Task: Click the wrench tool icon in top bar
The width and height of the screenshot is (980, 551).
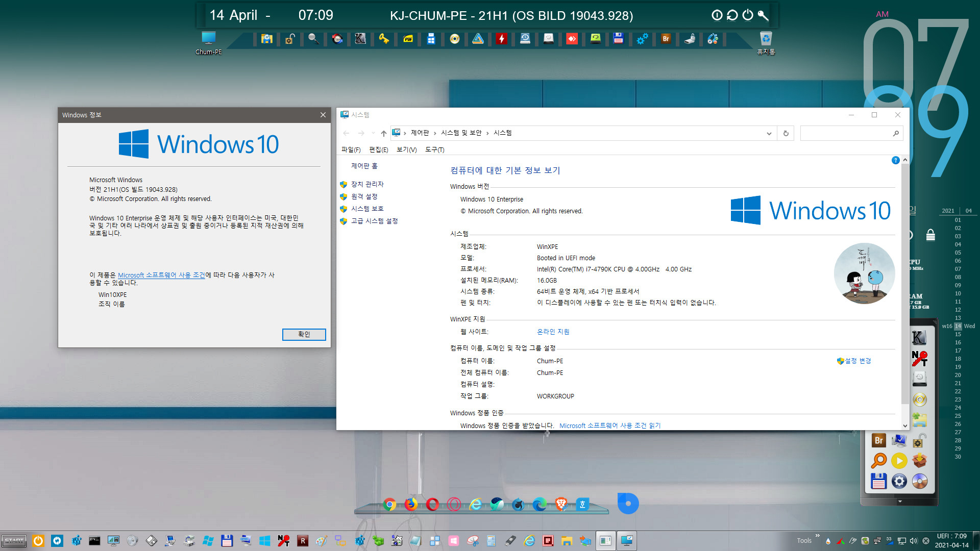Action: [x=763, y=15]
